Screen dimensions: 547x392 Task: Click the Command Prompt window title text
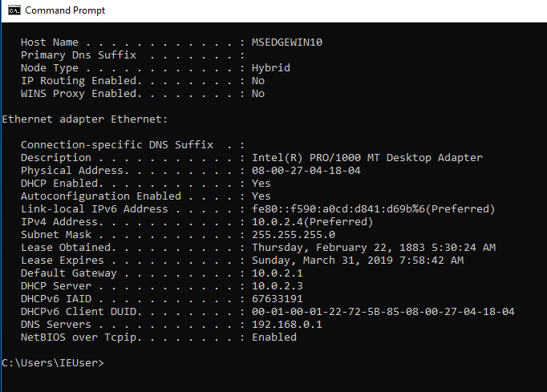65,10
